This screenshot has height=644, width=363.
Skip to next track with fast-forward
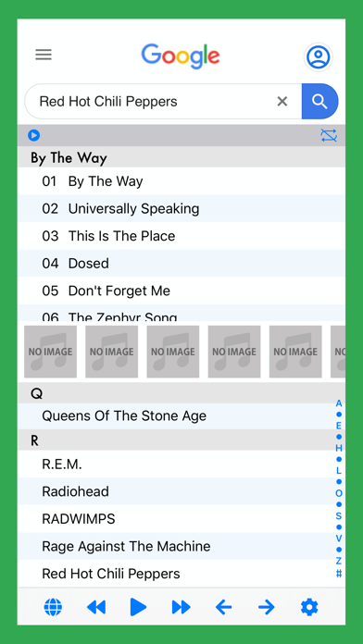pos(181,607)
